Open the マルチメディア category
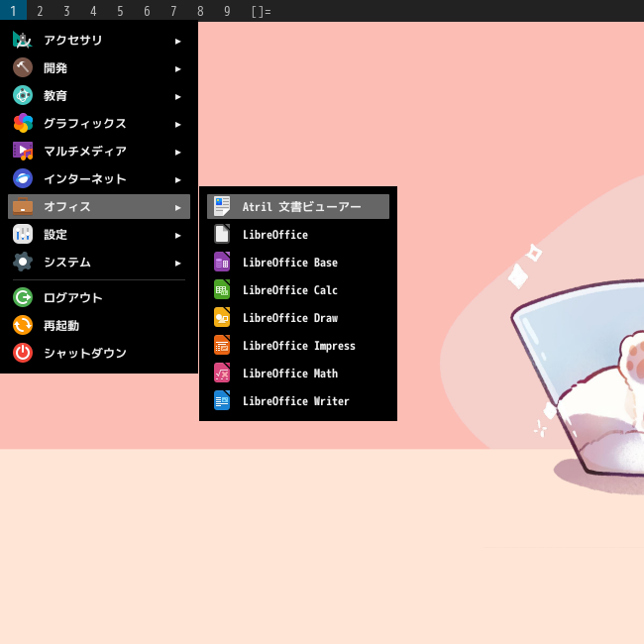 coord(99,152)
